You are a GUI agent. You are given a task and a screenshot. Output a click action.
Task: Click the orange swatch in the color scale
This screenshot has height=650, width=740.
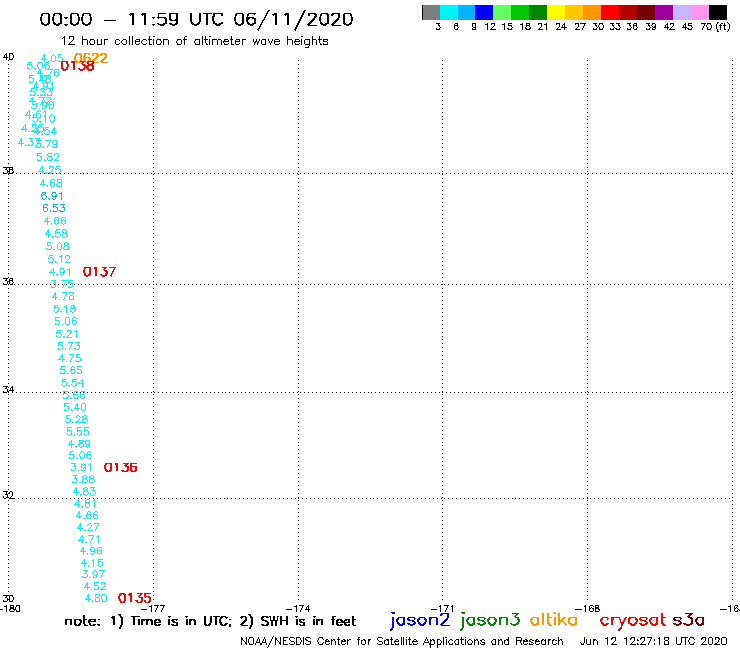click(592, 12)
